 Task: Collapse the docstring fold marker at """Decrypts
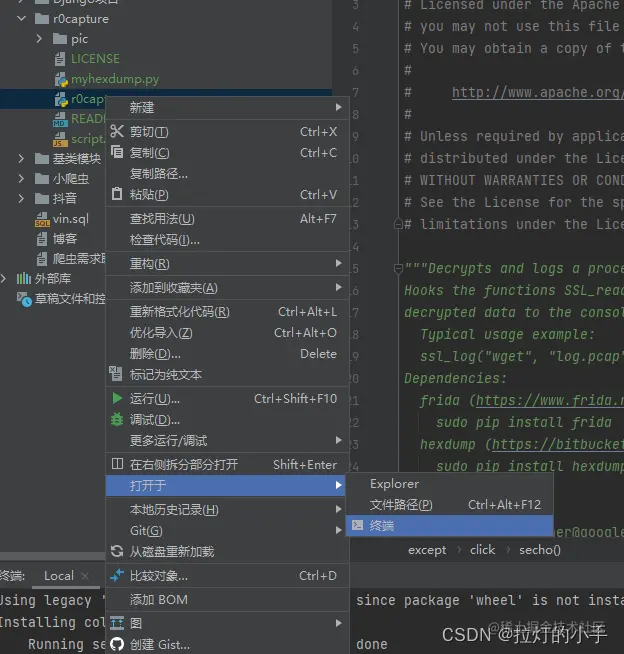tap(398, 269)
